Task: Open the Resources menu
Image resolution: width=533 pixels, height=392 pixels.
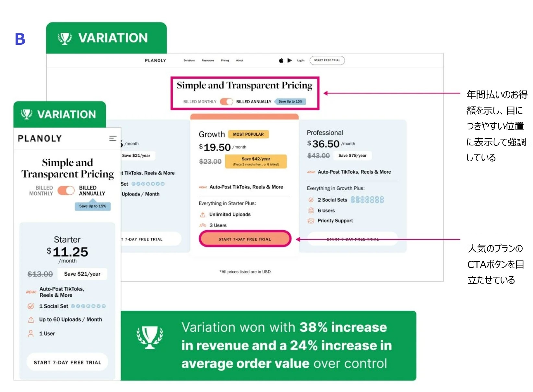Action: [x=208, y=60]
